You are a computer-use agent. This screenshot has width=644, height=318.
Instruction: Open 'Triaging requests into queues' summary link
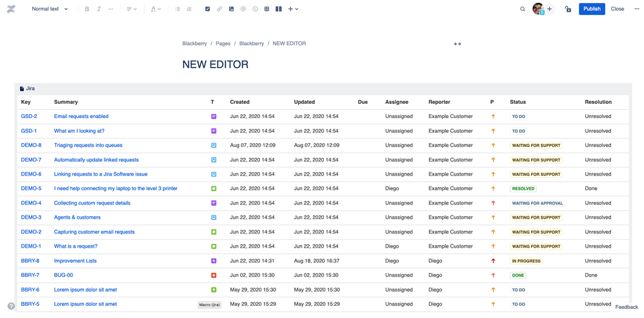[x=88, y=145]
